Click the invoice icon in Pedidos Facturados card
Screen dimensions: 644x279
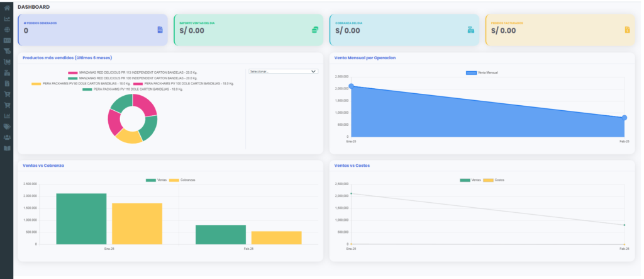pyautogui.click(x=627, y=30)
